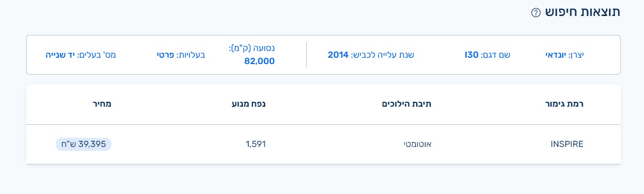644x194 pixels.
Task: Click the engine volume "1,591" cell
Action: [256, 144]
